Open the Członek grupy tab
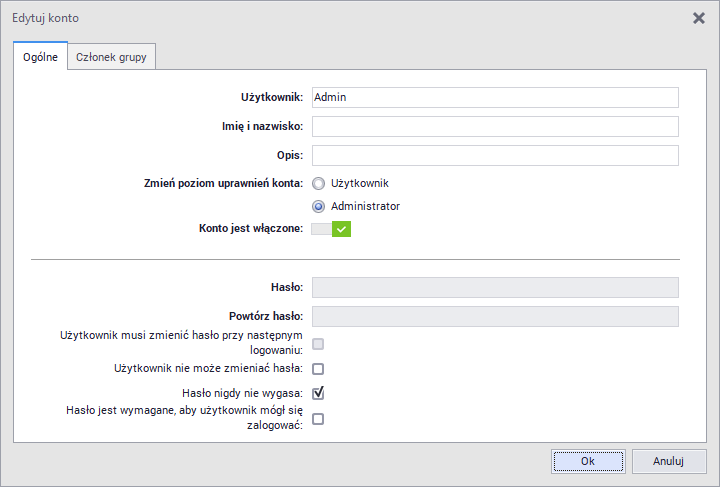The image size is (720, 487). click(111, 58)
